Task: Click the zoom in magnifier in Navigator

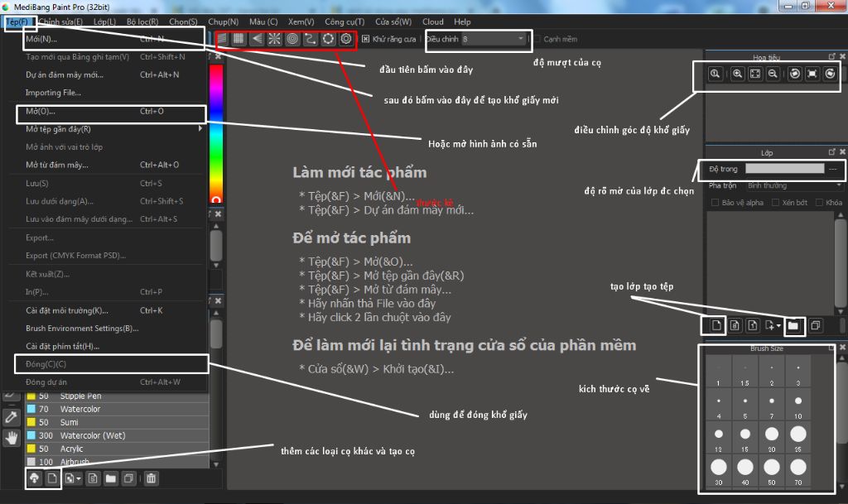Action: click(x=737, y=74)
